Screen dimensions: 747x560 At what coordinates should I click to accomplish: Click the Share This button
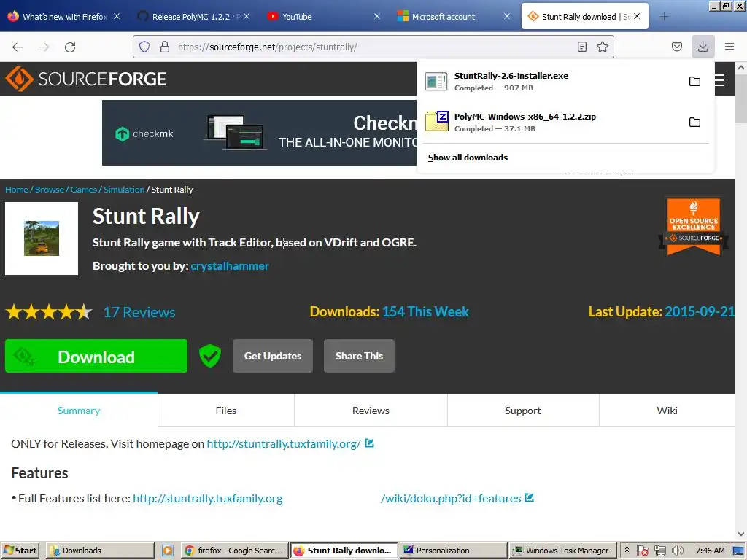[x=359, y=356]
